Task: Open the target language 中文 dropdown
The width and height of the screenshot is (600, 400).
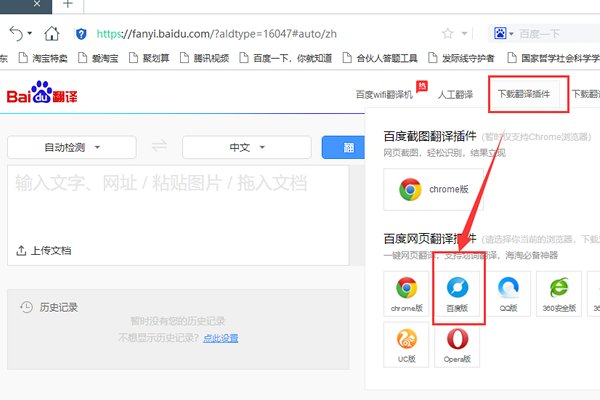Action: 247,147
